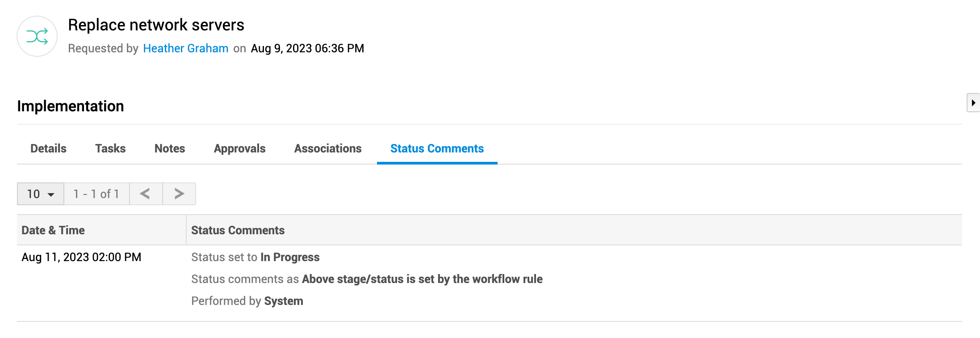The height and width of the screenshot is (338, 980).
Task: Click the Date & Time column header
Action: click(x=53, y=230)
